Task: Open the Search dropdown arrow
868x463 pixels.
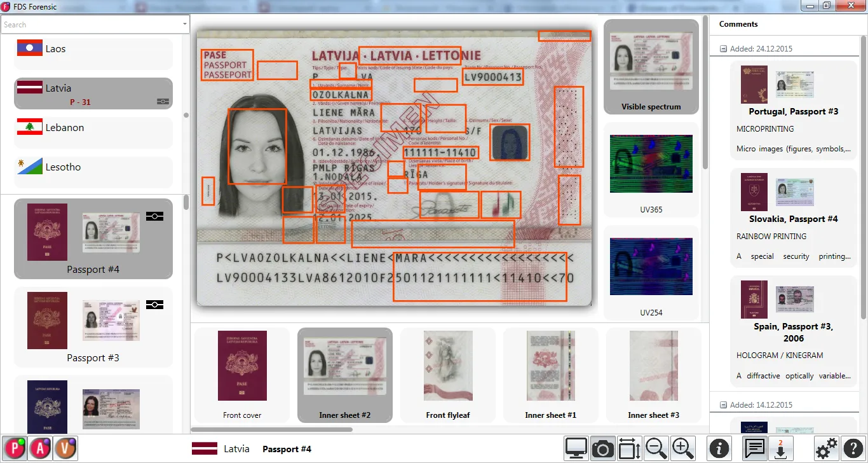Action: (x=185, y=25)
